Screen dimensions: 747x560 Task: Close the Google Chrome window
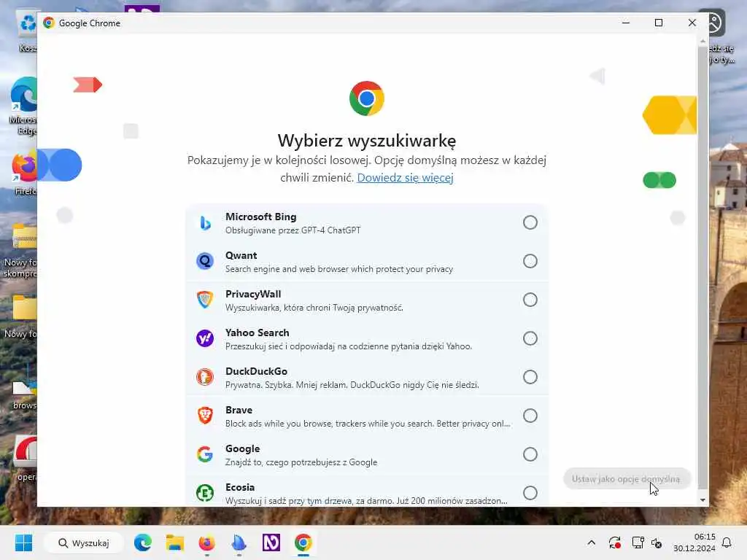(x=692, y=23)
